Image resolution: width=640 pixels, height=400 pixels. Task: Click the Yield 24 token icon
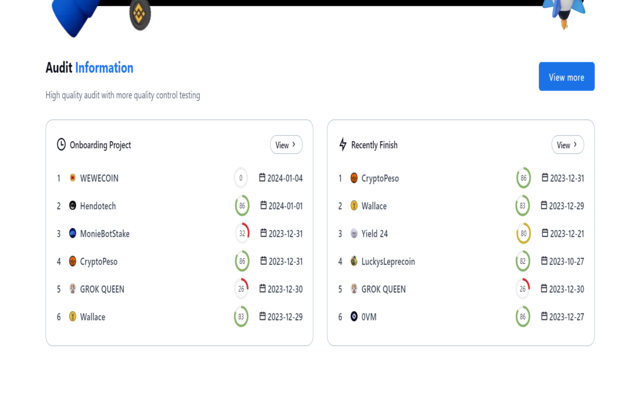[x=354, y=234]
